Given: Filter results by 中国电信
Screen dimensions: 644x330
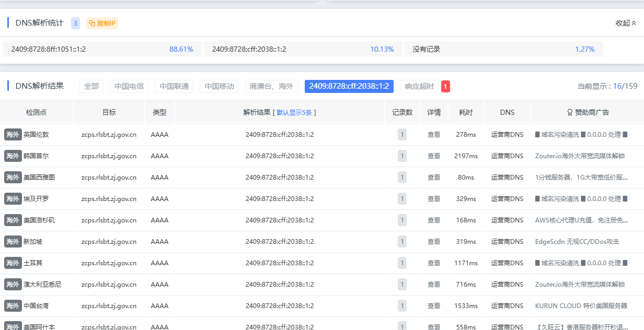Looking at the screenshot, I should coord(129,86).
